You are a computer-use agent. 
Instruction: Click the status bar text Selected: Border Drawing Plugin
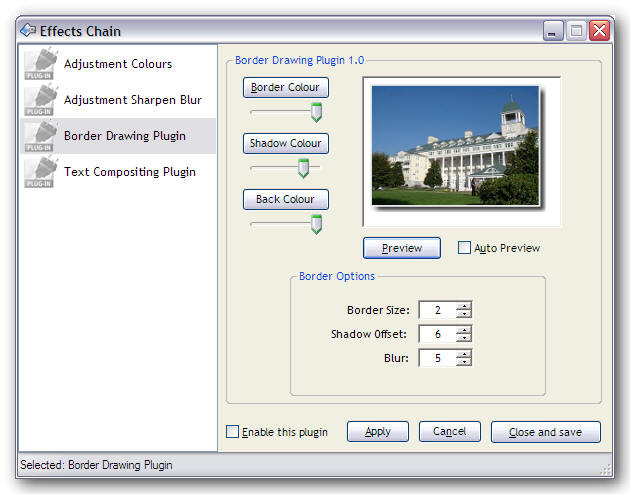click(x=96, y=465)
